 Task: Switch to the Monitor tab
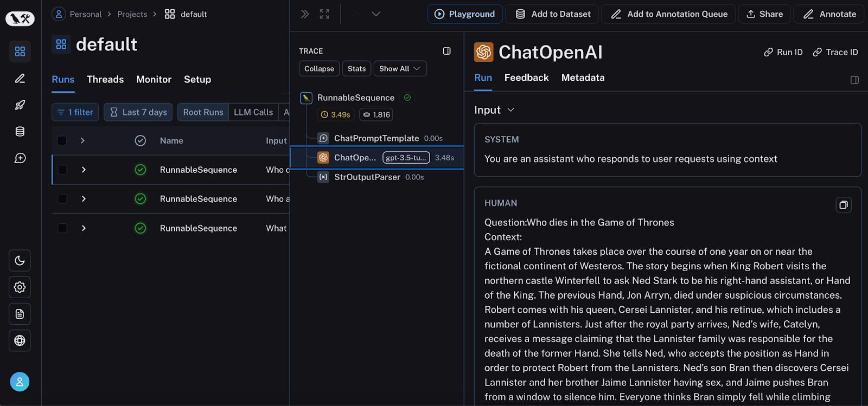coord(154,80)
